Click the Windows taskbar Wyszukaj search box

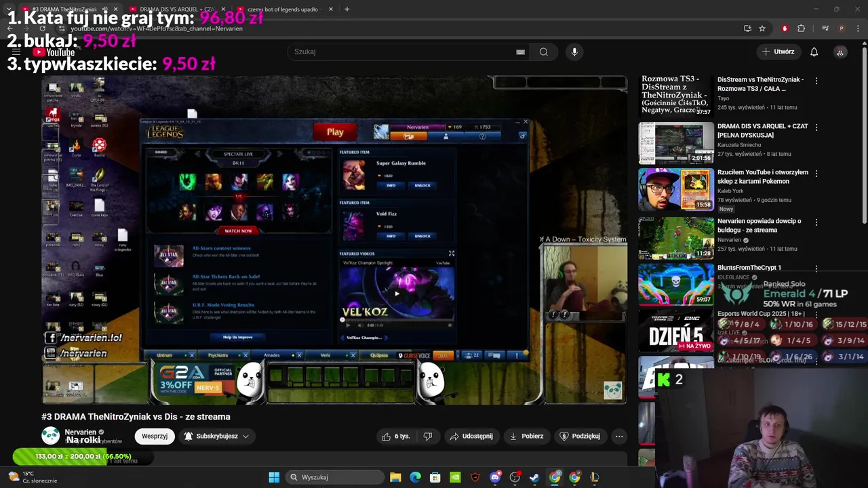(x=334, y=477)
